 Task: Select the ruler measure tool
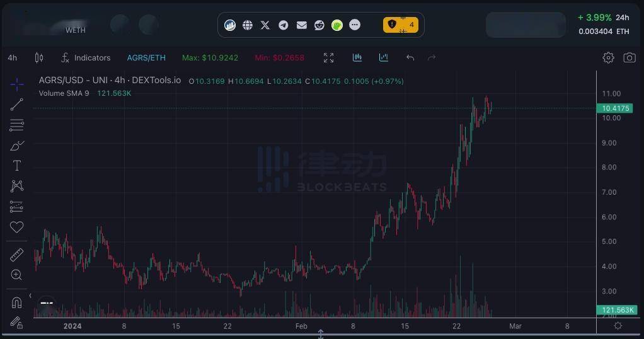[17, 255]
